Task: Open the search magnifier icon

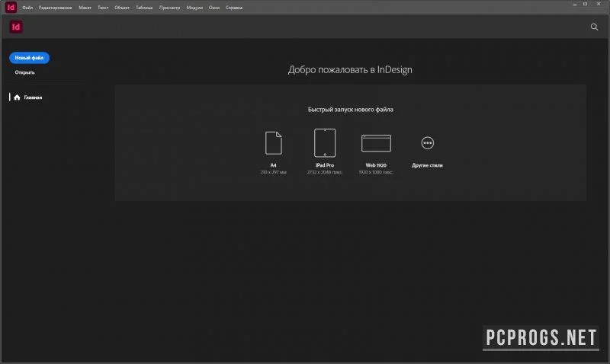Action: point(594,27)
